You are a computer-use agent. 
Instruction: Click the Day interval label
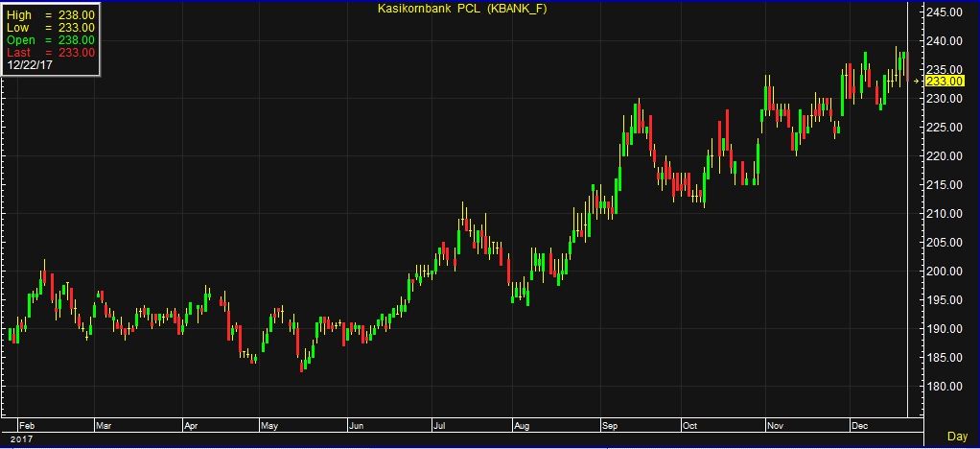[x=957, y=436]
